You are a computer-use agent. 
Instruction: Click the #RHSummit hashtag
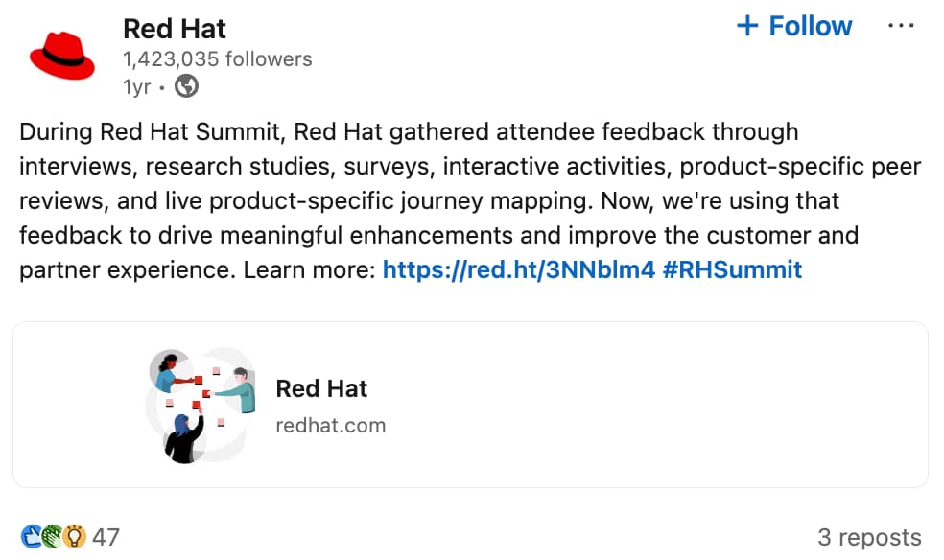731,269
